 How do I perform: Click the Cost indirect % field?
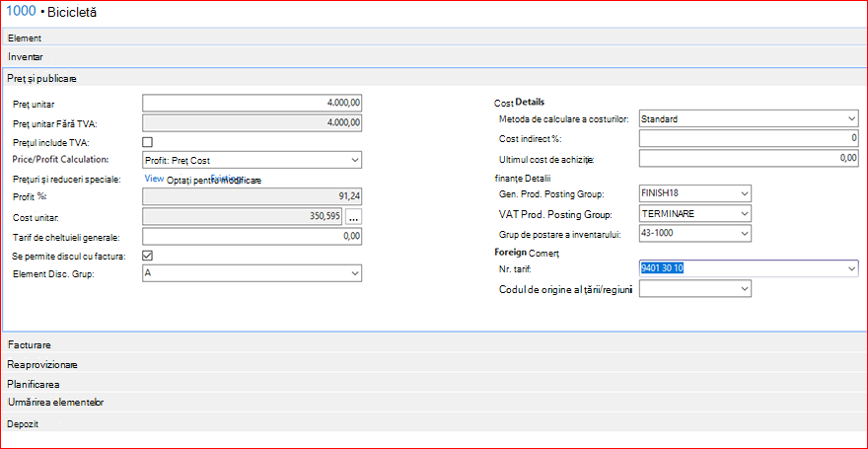pos(749,138)
